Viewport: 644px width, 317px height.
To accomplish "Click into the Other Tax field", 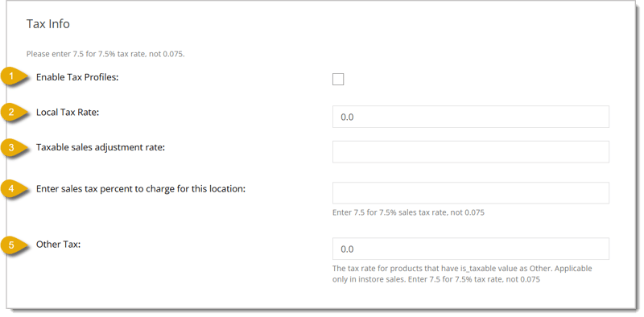I will [471, 249].
